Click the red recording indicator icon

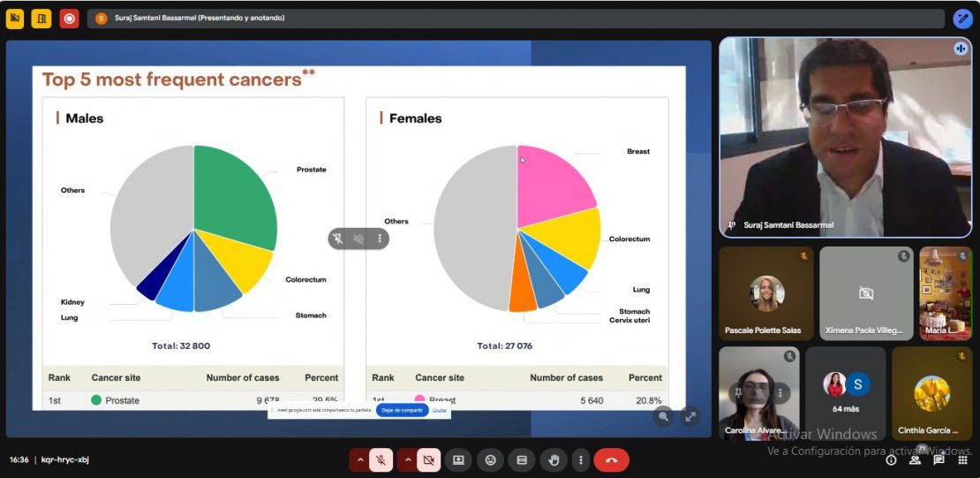(x=69, y=18)
